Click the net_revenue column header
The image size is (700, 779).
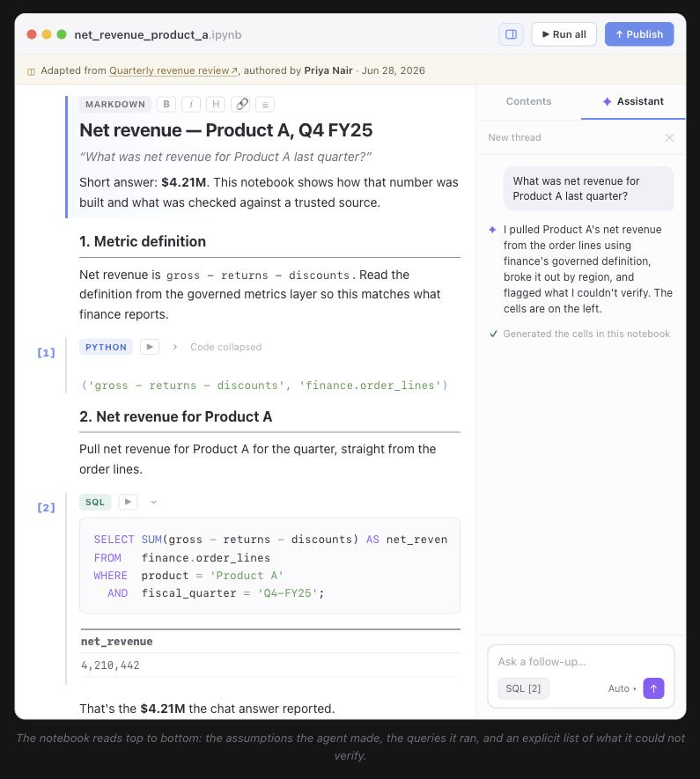[x=117, y=642]
